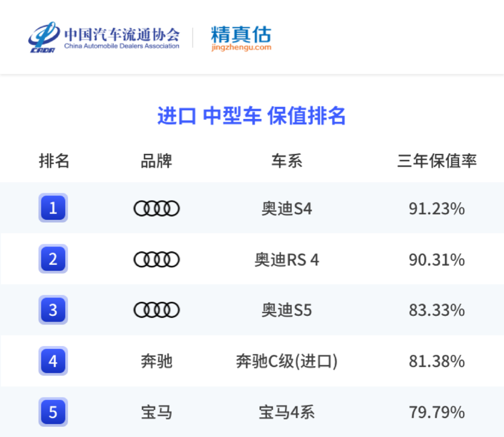Click the 进口 中型车 保值排名 title
The image size is (504, 437).
pyautogui.click(x=252, y=116)
